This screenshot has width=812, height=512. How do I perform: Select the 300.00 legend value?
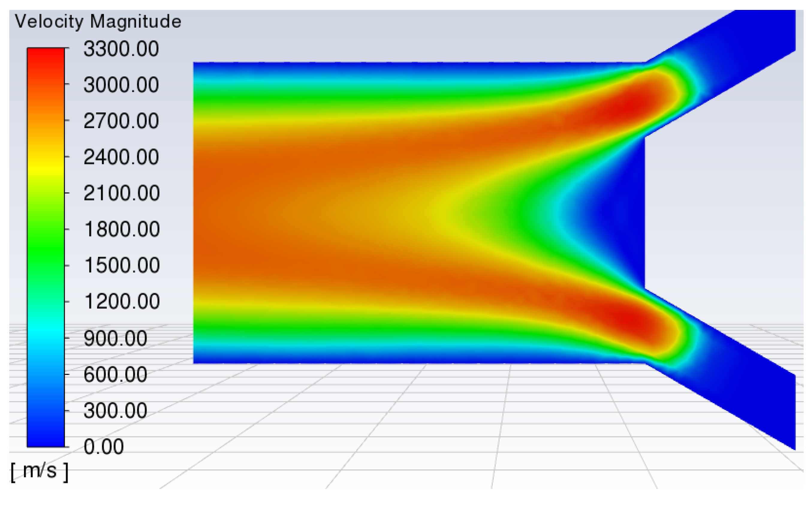click(x=115, y=410)
